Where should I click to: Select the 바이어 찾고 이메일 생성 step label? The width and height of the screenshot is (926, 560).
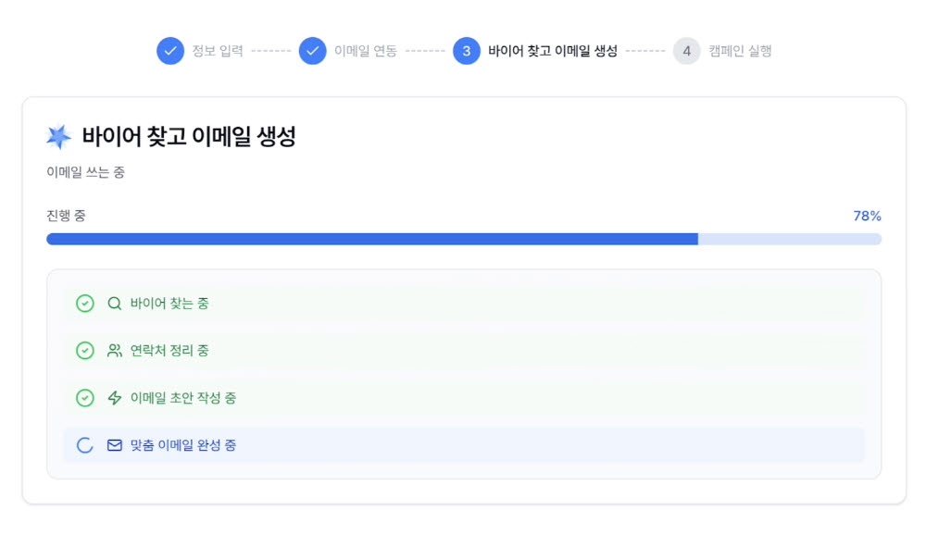coord(553,51)
